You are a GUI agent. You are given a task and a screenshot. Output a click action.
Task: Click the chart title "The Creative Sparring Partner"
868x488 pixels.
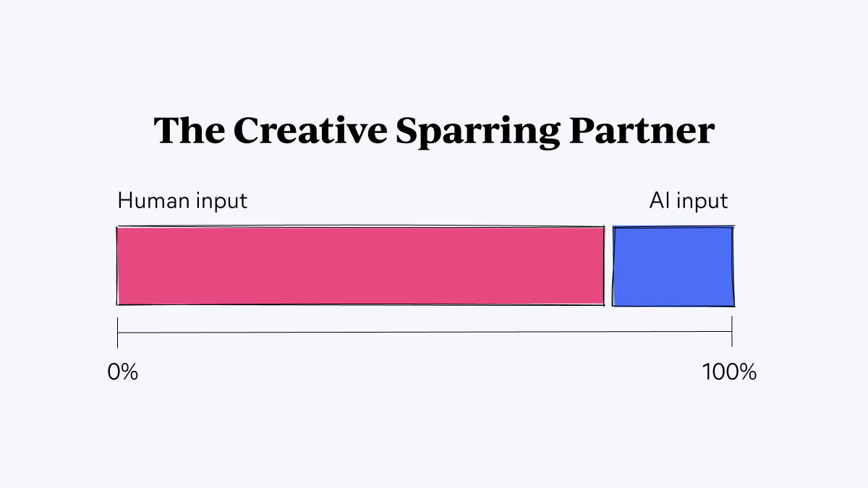[434, 131]
